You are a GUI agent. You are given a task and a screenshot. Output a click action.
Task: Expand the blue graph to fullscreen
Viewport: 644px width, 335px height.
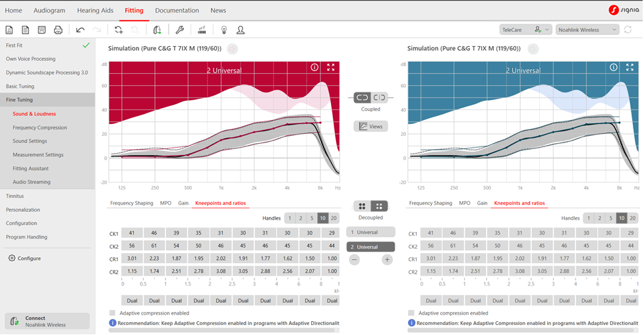tap(629, 67)
